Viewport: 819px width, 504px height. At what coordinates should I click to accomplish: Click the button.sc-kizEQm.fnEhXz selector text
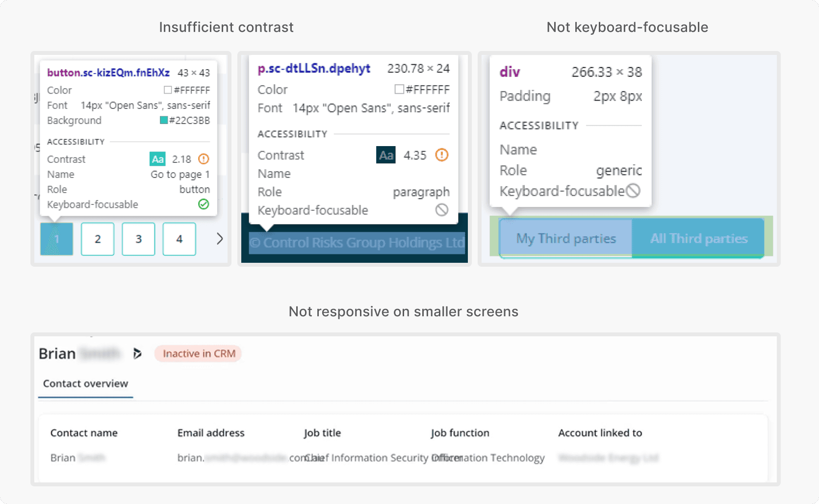click(x=108, y=73)
